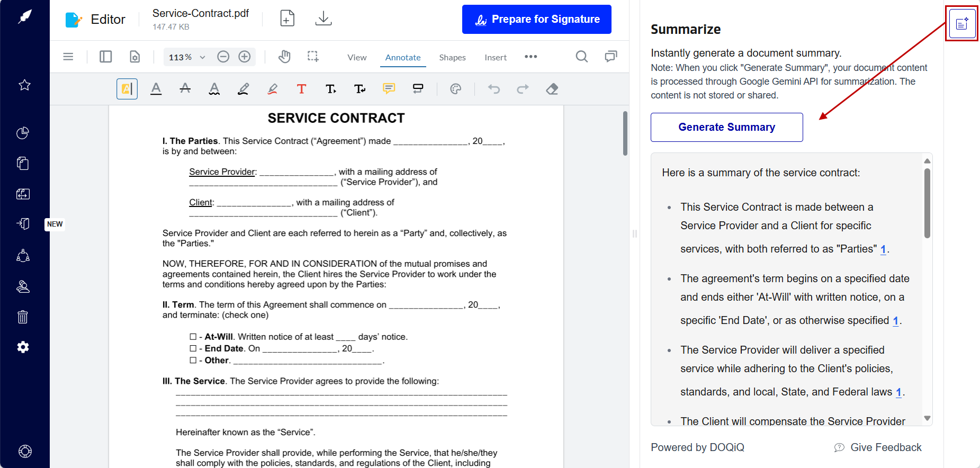
Task: Open the help support icon at sidebar bottom
Action: click(25, 451)
